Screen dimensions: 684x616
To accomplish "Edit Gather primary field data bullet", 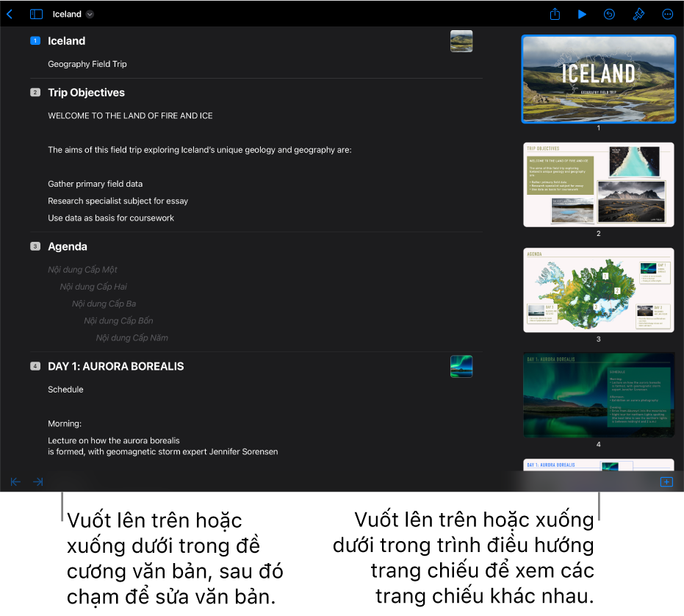I will (x=95, y=184).
